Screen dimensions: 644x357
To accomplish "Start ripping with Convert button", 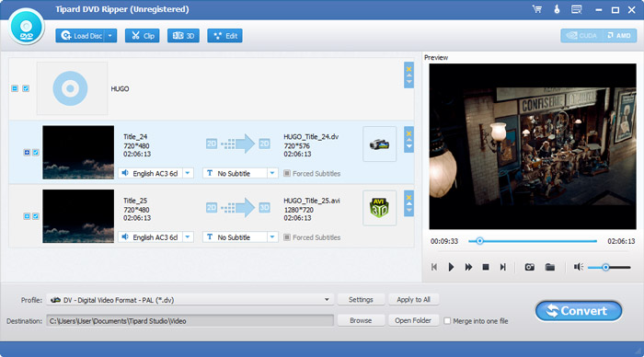I will point(579,311).
